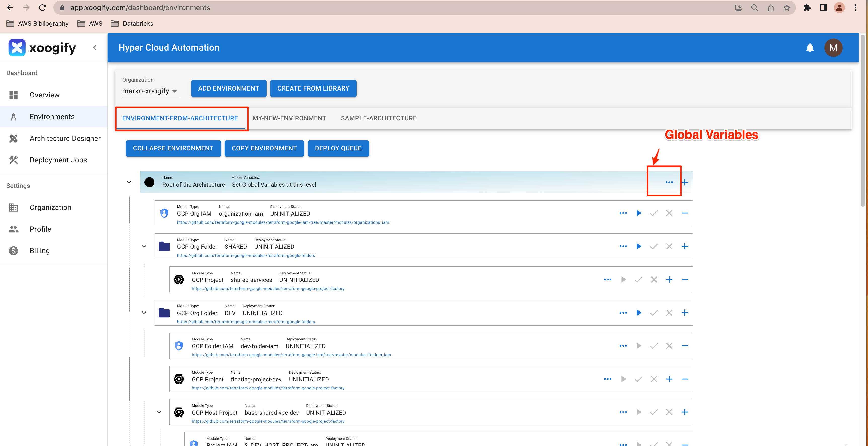Collapse the base-shared-vpc-dev host project node
The image size is (868, 446).
(159, 412)
